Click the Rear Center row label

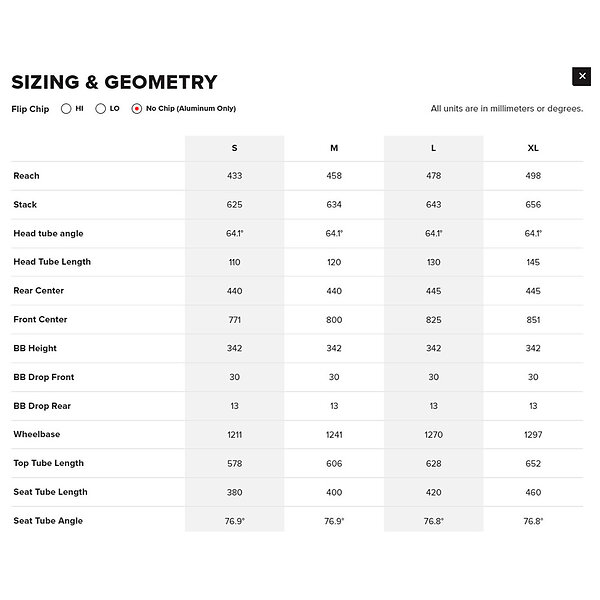[38, 291]
